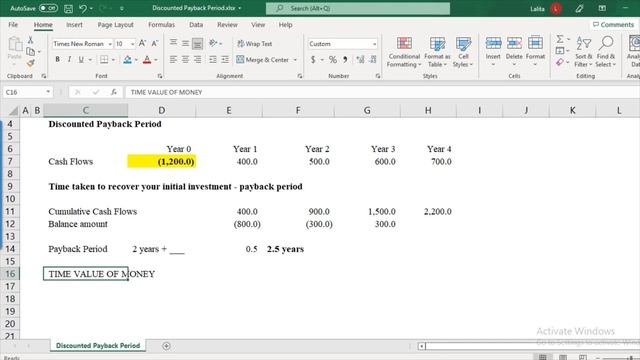Toggle Bottom Align

coord(198,43)
